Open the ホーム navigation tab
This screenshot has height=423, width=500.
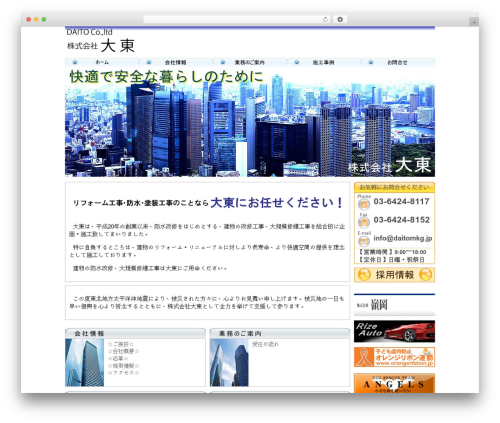pos(102,62)
